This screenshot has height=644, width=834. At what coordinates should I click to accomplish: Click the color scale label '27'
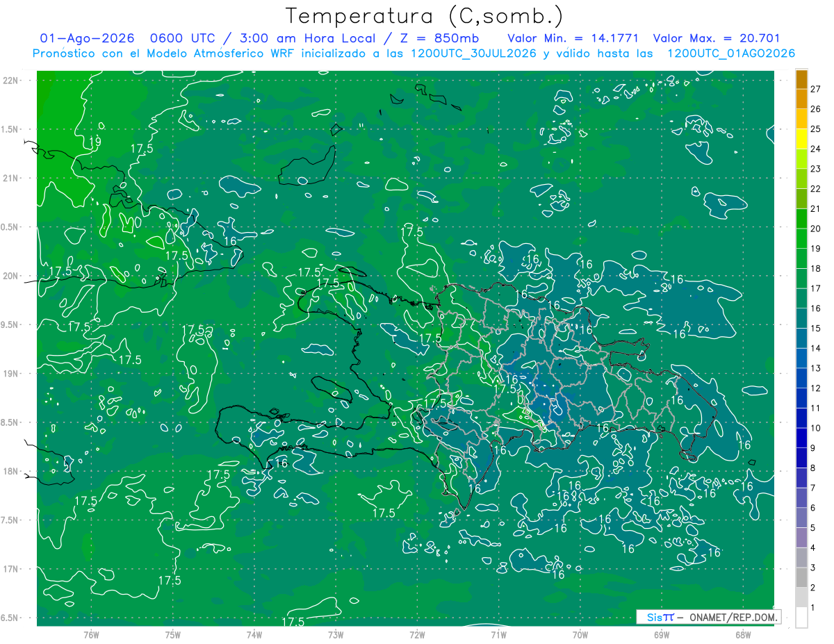coord(815,88)
